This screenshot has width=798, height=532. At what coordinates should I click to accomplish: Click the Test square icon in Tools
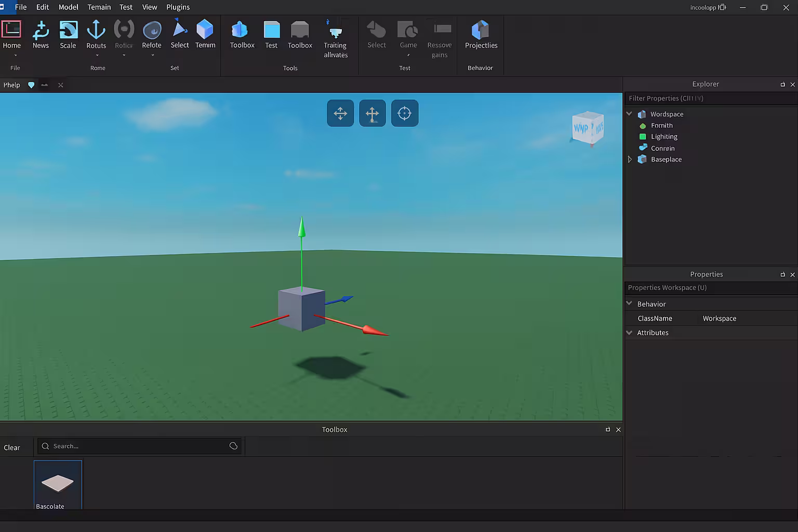(271, 30)
